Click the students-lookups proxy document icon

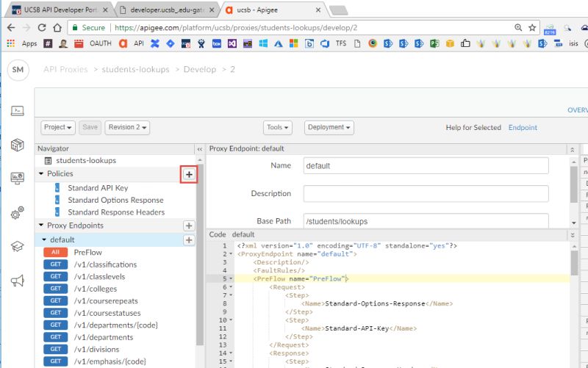coord(48,161)
